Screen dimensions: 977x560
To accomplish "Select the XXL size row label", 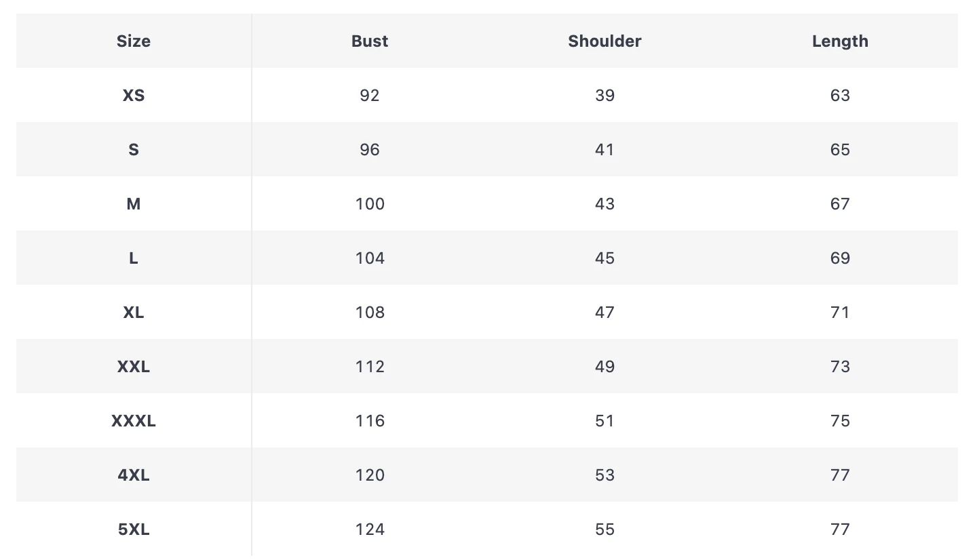I will (134, 367).
